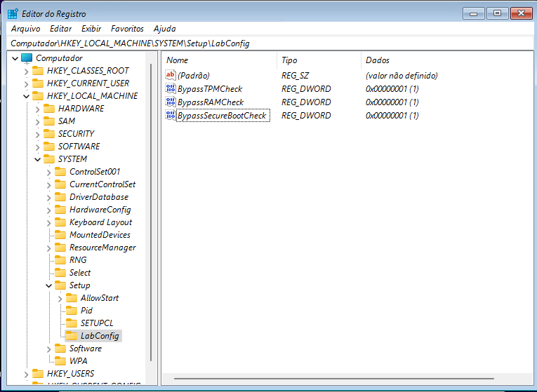Click the BypassRAMCheck DWORD value icon
Screen dimensions: 537x392
coord(171,102)
